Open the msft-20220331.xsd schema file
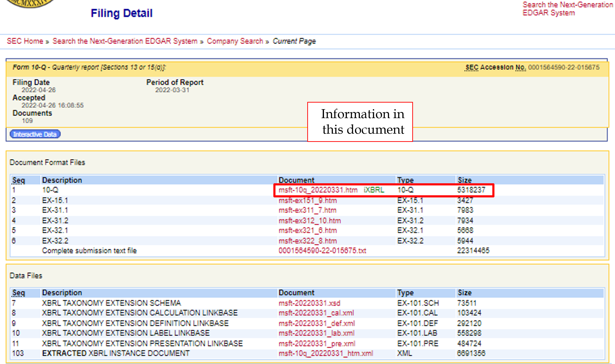The width and height of the screenshot is (615, 364). (x=309, y=303)
